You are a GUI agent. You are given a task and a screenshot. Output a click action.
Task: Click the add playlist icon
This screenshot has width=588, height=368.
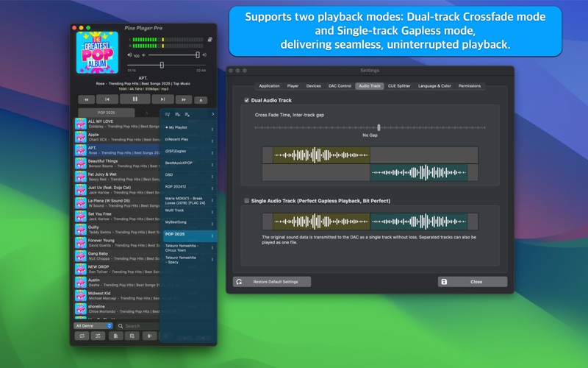[177, 114]
